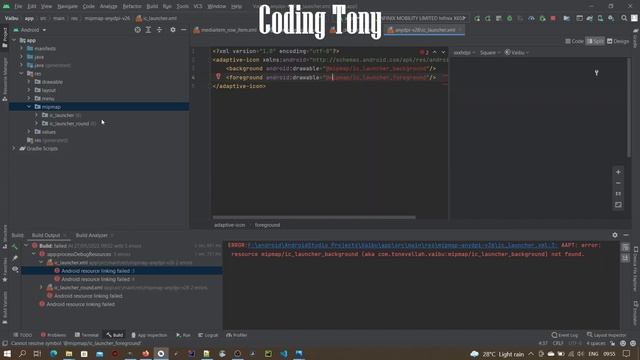The height and width of the screenshot is (360, 640).
Task: Open the VCS menu
Action: 198,7
